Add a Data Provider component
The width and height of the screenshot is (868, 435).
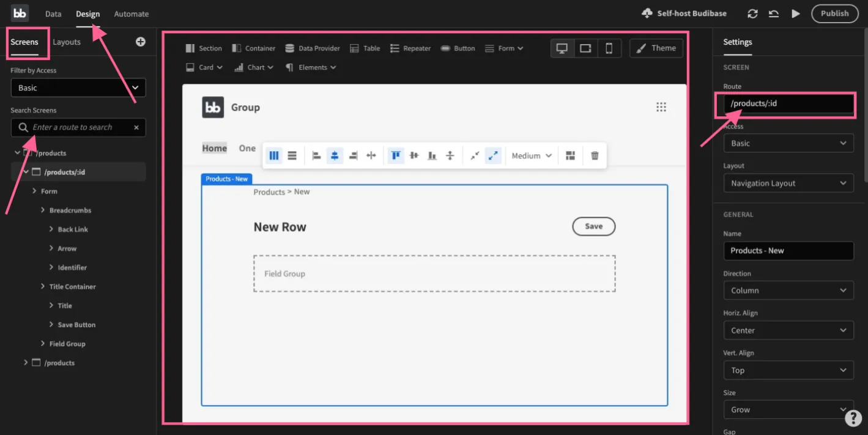[x=313, y=48]
